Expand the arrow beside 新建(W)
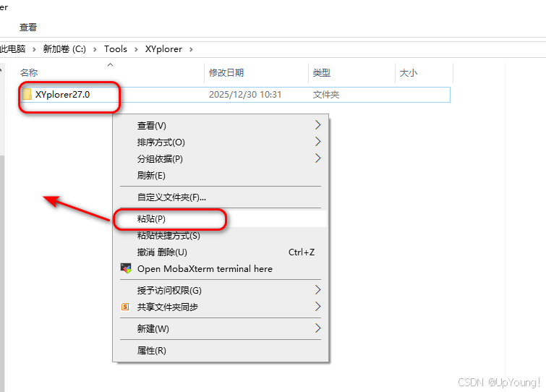Viewport: 546px width, 392px height. 317,328
